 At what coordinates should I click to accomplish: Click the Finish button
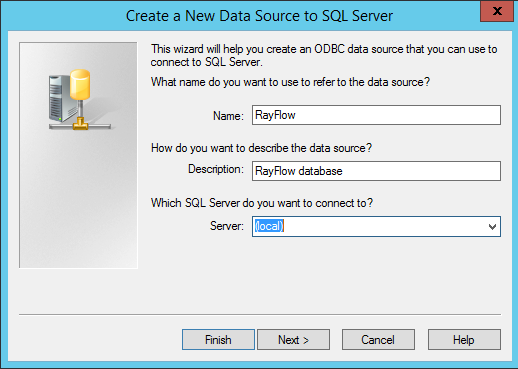tap(218, 340)
